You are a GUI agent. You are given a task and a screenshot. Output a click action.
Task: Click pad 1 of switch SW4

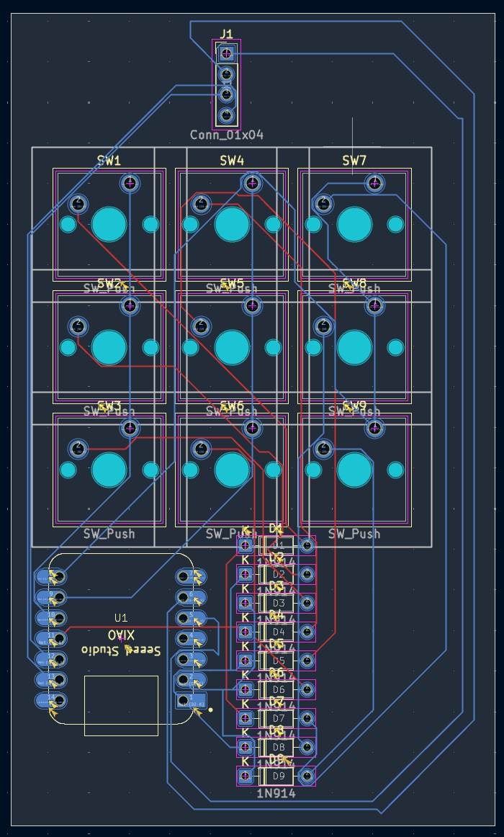click(252, 183)
